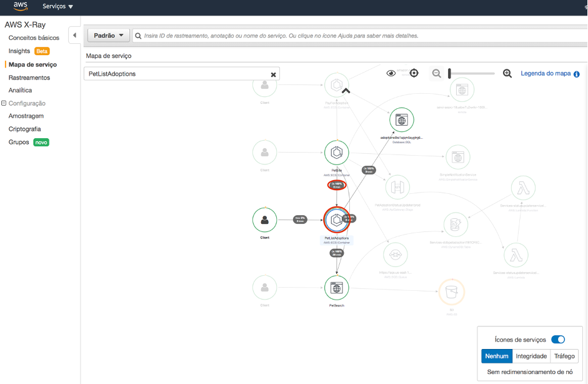Open Rastreamentos in the sidebar
The image size is (588, 384).
[29, 78]
